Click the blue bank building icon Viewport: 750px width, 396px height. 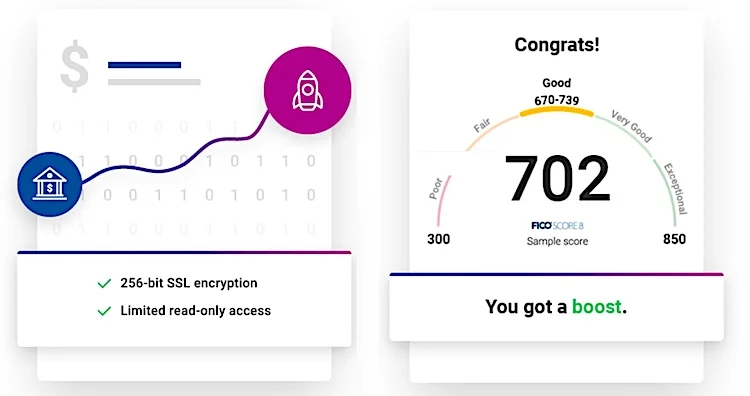(50, 184)
